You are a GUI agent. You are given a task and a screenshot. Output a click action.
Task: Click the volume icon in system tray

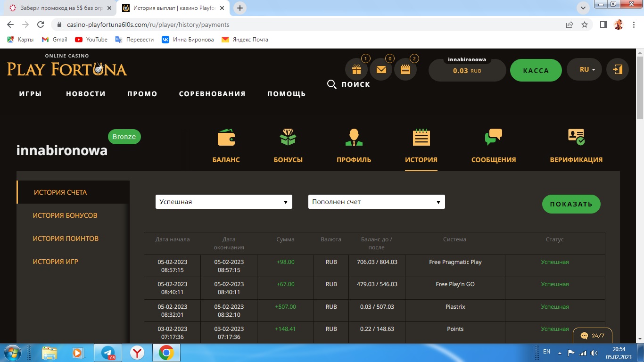pyautogui.click(x=594, y=353)
